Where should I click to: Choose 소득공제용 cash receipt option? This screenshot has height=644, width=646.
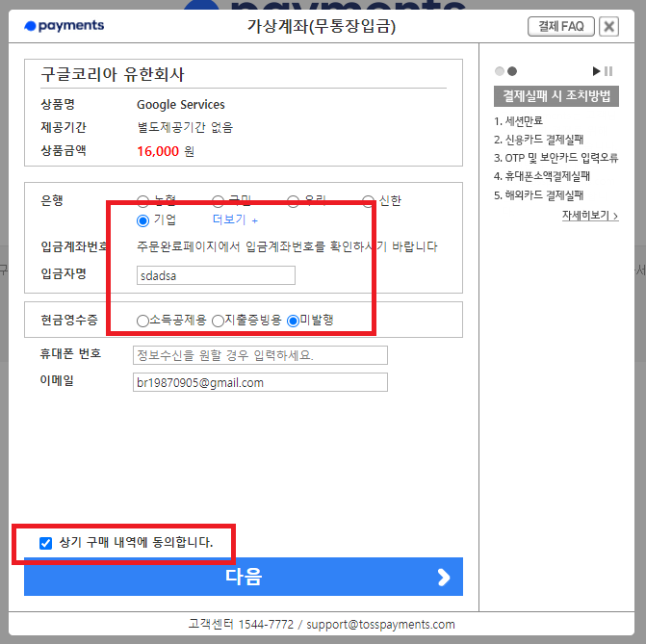coord(142,321)
